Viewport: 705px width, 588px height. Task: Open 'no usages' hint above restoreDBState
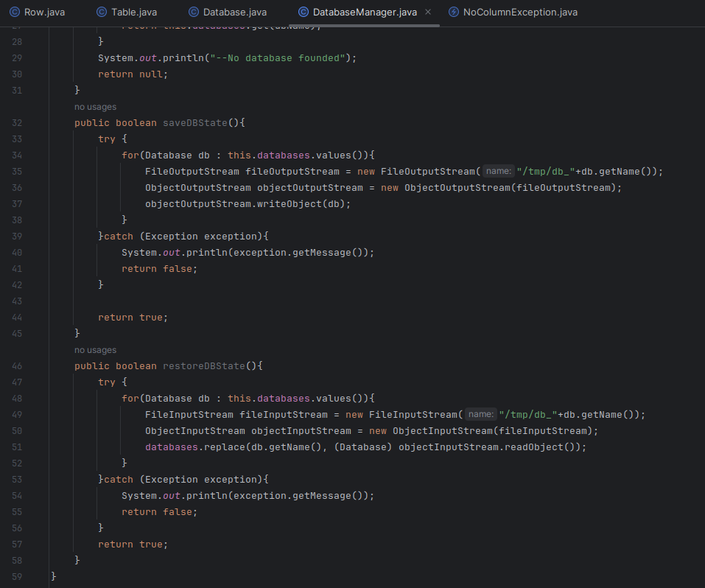[95, 350]
